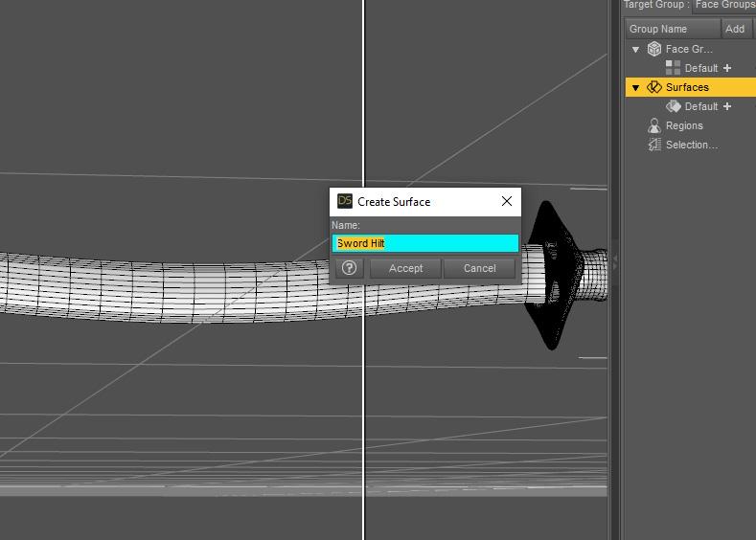Select the Selection Sets tree item
756x540 pixels.
[x=692, y=145]
